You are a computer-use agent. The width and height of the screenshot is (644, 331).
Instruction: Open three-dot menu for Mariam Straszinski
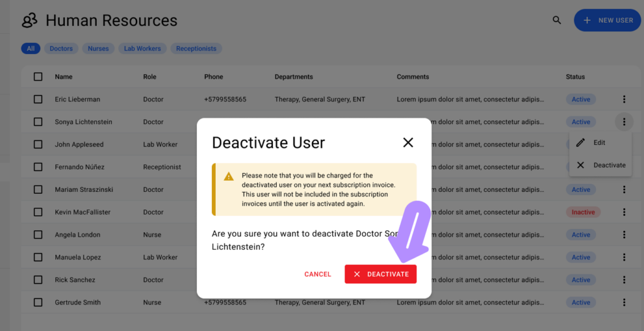tap(624, 189)
